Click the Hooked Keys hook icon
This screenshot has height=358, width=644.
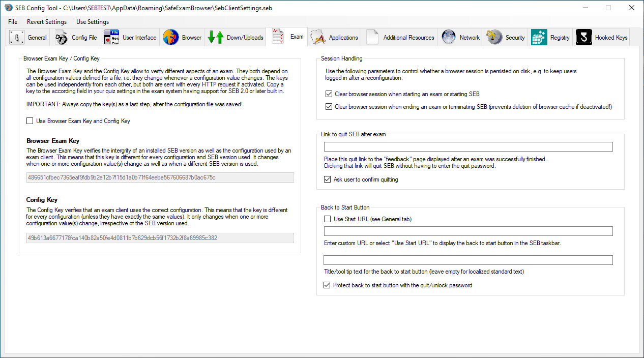coord(584,38)
